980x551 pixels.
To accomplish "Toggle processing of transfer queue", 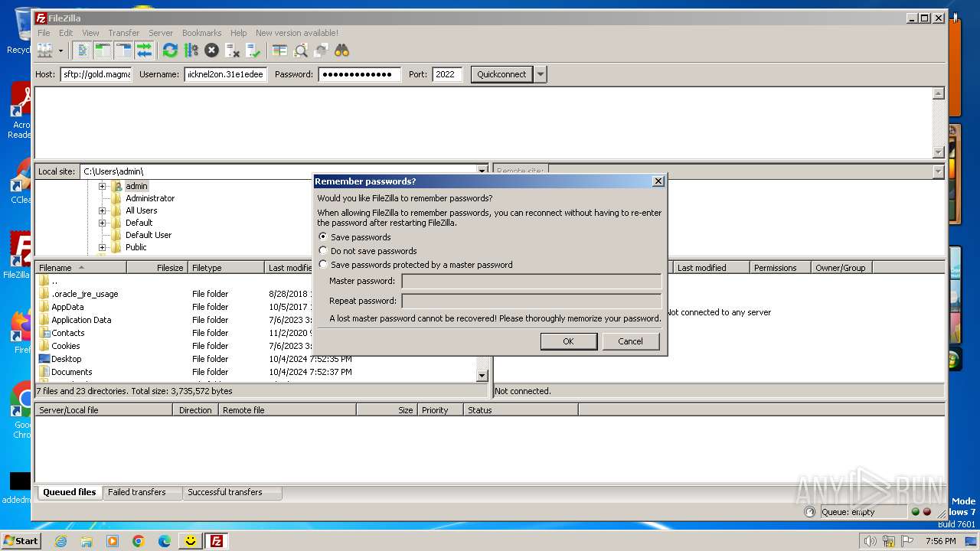I will click(x=191, y=51).
